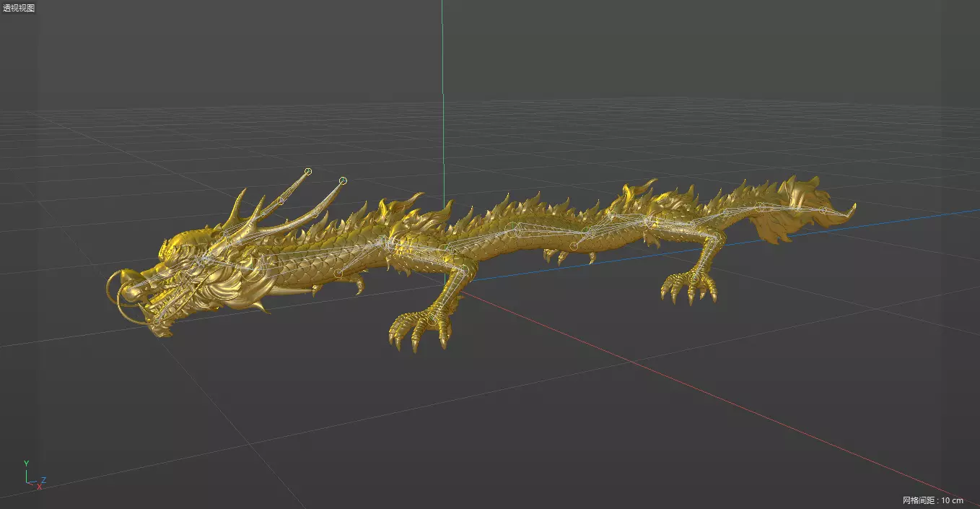The image size is (980, 509).
Task: Select the joint circle below the dragon's neck
Action: click(338, 273)
